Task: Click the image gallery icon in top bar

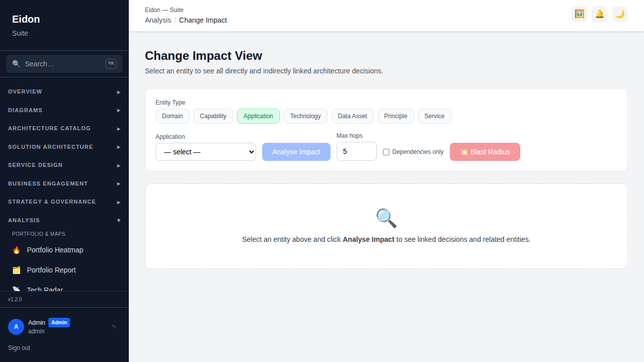Action: [x=580, y=14]
